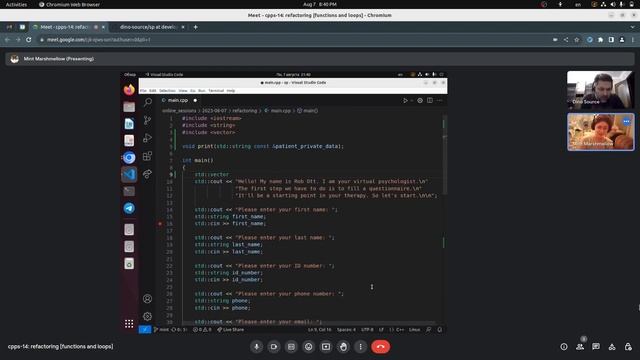
Task: Toggle the Meet camera button
Action: tap(274, 347)
